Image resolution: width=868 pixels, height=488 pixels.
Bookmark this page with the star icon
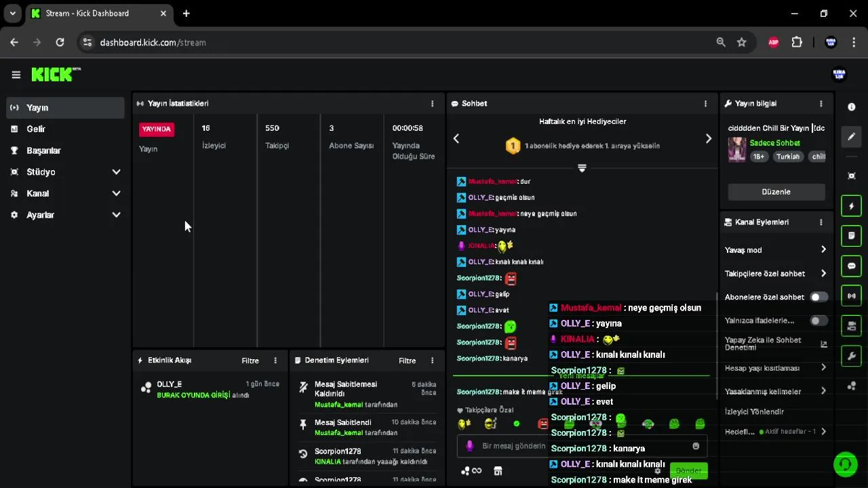742,42
